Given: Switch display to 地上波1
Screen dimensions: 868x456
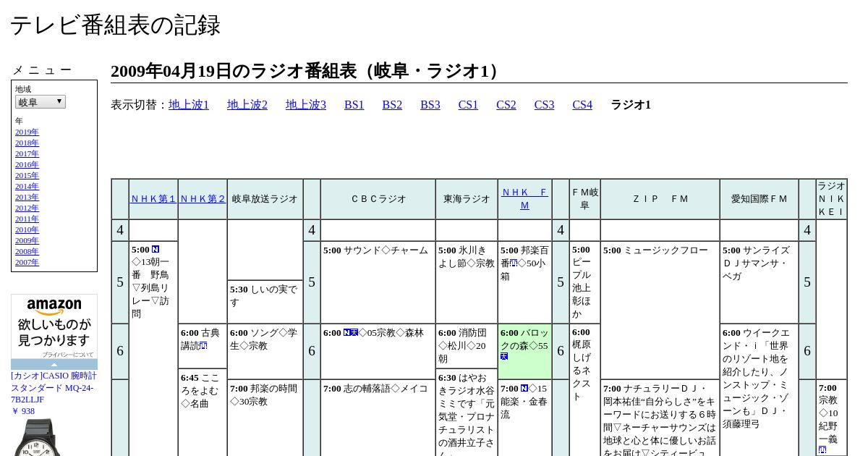Looking at the screenshot, I should (189, 105).
